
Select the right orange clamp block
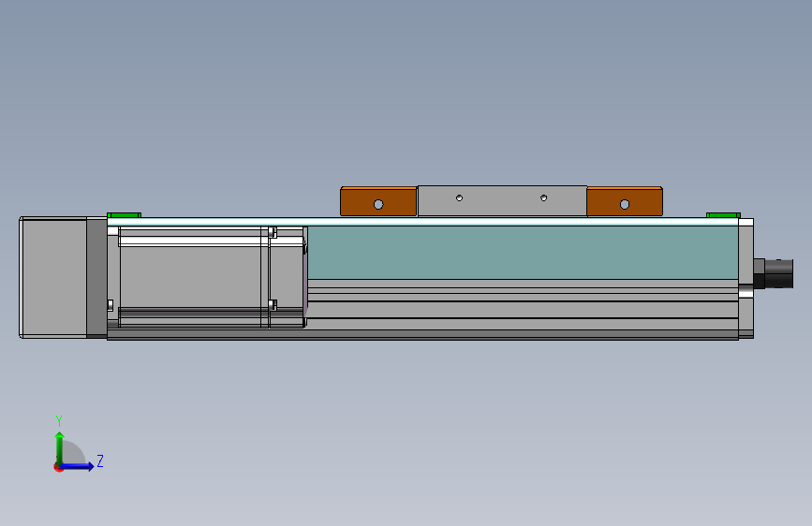point(625,201)
